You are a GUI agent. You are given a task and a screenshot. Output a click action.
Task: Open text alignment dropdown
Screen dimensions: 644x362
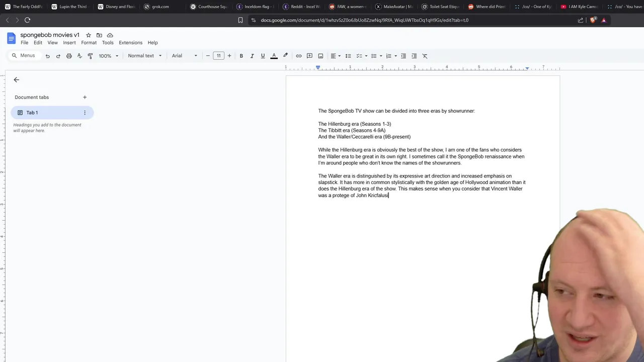[x=336, y=56]
